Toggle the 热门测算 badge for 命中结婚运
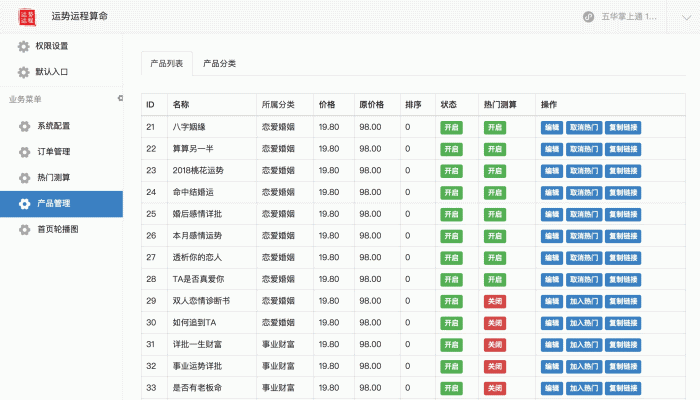Image resolution: width=700 pixels, height=400 pixels. click(494, 192)
